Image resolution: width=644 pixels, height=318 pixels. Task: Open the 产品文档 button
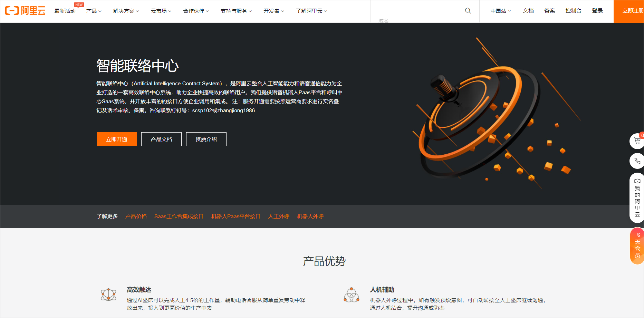tap(161, 139)
